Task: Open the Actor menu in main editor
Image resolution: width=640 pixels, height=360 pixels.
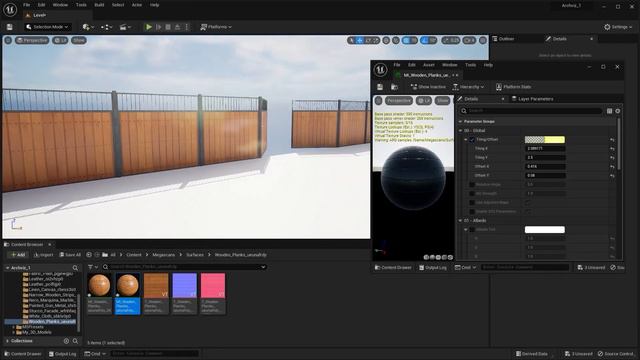Action: click(x=137, y=5)
